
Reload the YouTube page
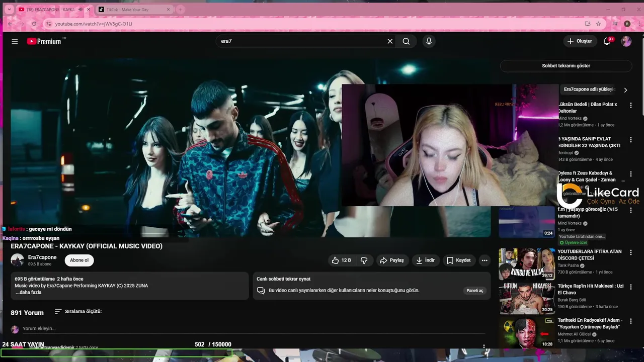[34, 24]
